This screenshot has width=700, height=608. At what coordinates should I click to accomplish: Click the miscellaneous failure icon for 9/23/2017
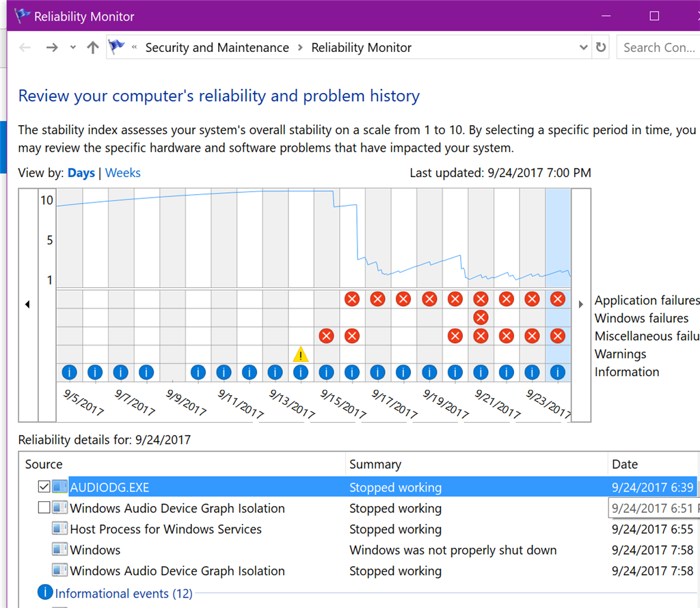click(x=532, y=336)
